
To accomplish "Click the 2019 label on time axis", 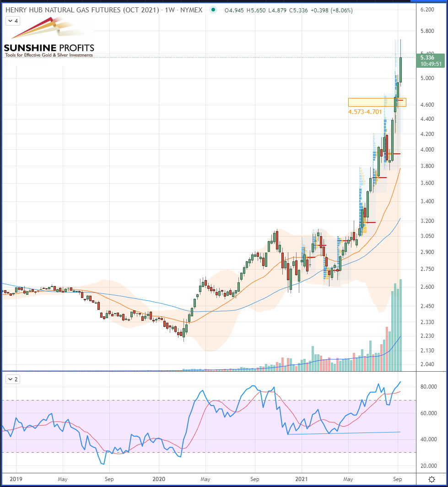I will pos(16,479).
